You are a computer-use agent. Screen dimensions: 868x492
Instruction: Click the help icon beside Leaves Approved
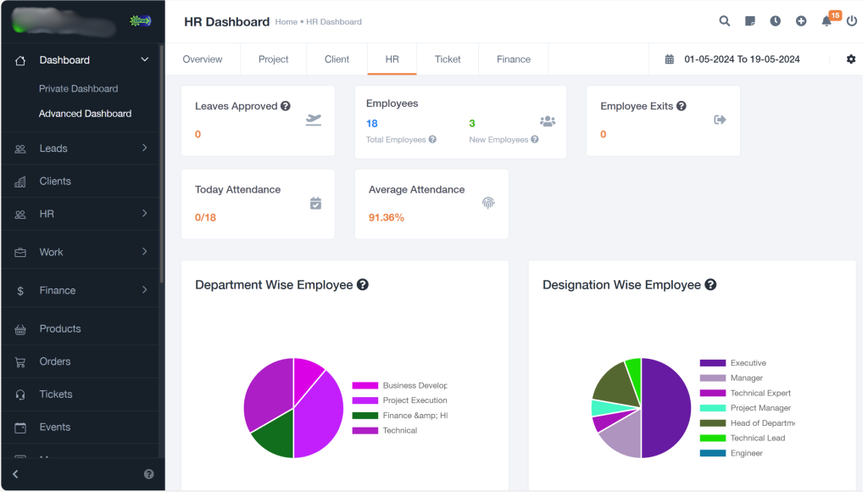coord(286,106)
